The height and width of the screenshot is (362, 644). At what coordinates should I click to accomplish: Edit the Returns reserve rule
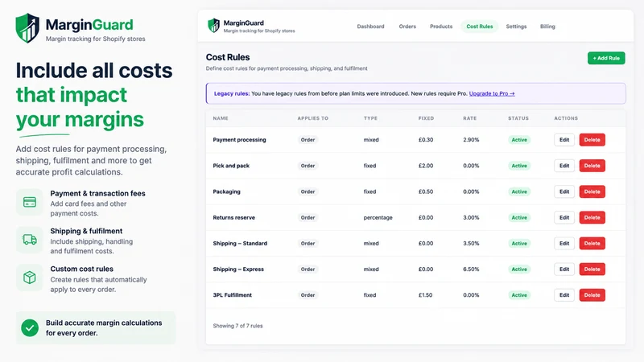(x=564, y=217)
